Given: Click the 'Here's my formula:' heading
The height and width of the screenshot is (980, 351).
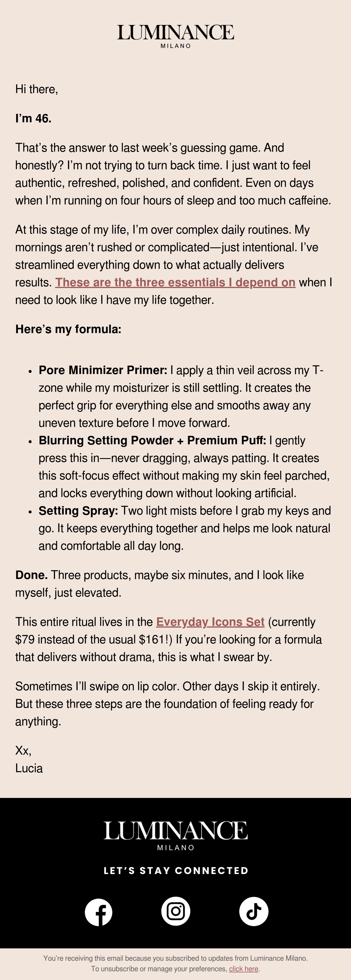Looking at the screenshot, I should click(68, 329).
